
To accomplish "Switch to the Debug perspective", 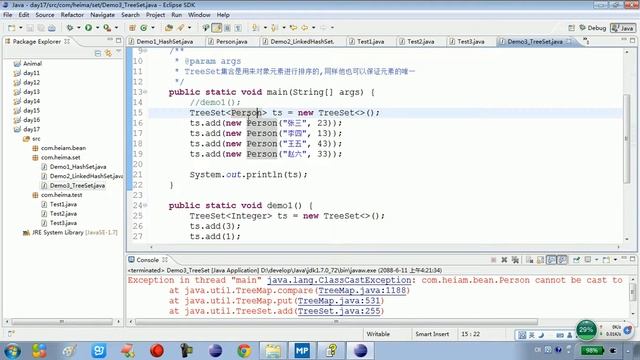I will point(593,28).
